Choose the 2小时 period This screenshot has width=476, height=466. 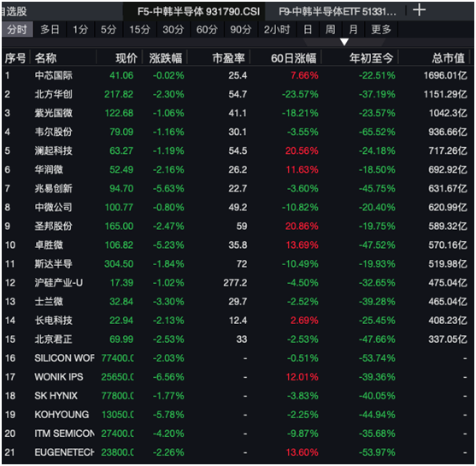click(277, 30)
